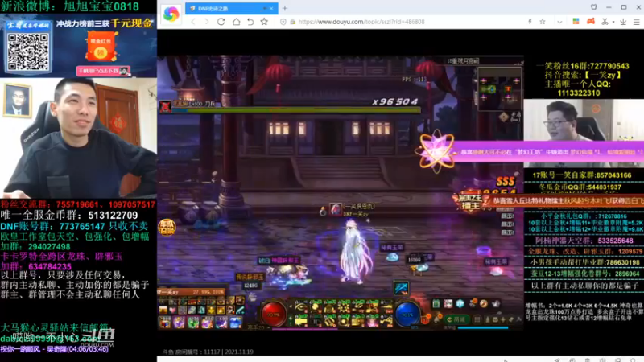
Task: Bookmark page with star beside undo arrow
Action: pos(264,22)
